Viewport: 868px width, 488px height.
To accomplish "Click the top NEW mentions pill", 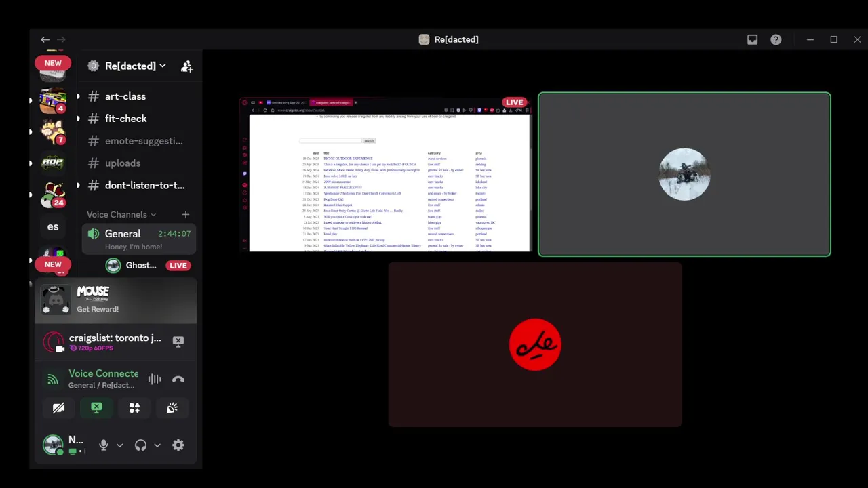I will (x=53, y=63).
